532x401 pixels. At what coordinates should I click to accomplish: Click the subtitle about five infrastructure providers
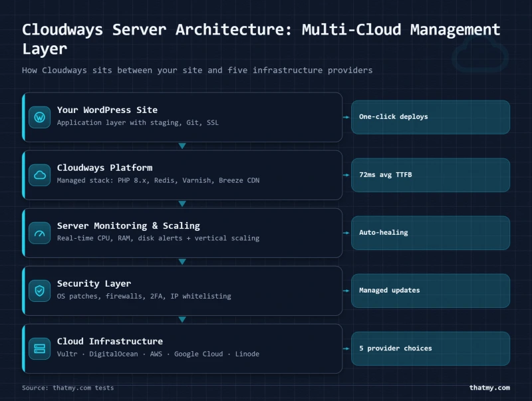197,70
